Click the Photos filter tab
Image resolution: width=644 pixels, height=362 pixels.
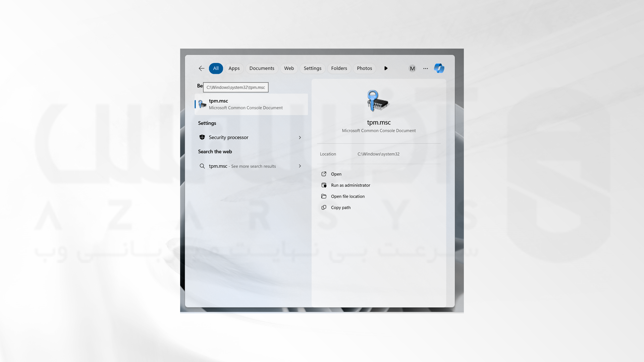(x=365, y=68)
